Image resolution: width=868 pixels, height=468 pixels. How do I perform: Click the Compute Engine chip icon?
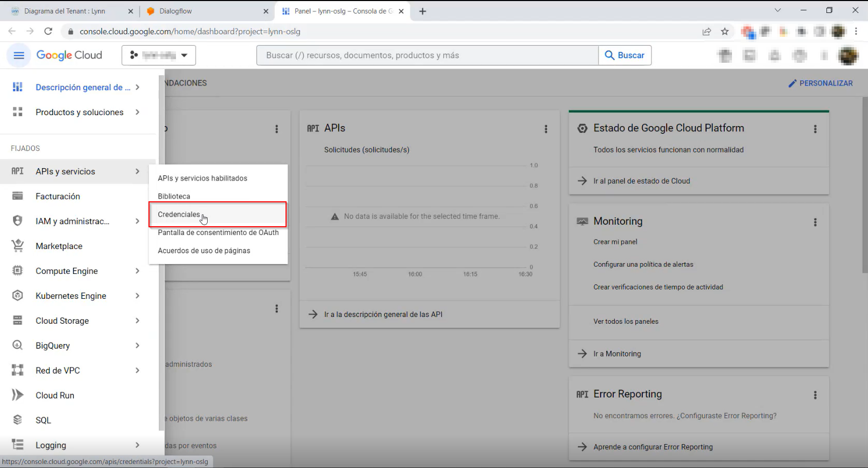coord(18,271)
